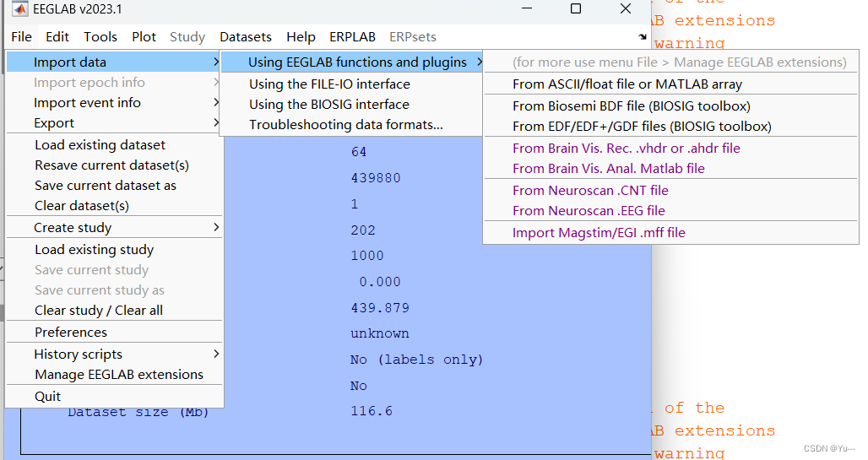The height and width of the screenshot is (460, 868).
Task: Open Preferences from File menu
Action: pyautogui.click(x=113, y=333)
